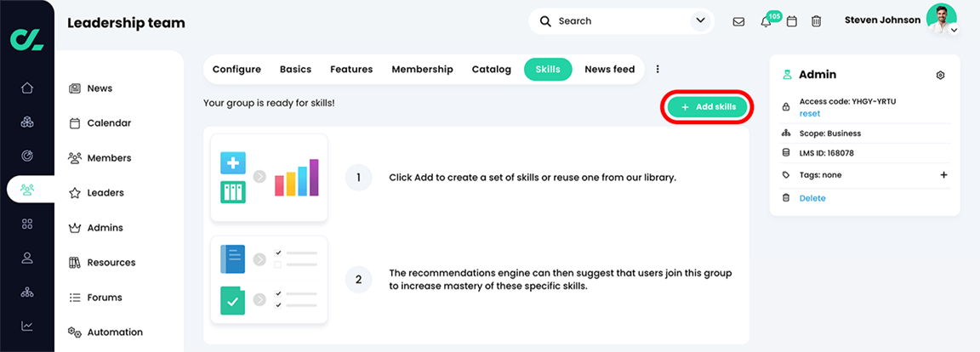Viewport: 980px width, 352px height.
Task: Click the lock icon beside Access code
Action: point(786,107)
